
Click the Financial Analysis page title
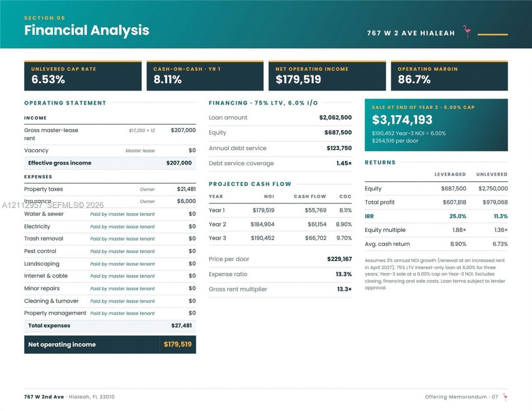86,30
